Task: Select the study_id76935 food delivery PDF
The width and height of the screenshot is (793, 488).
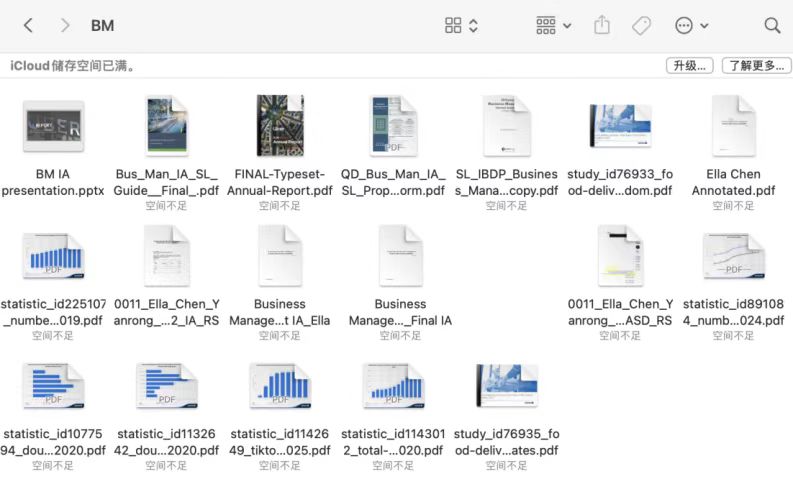Action: [507, 387]
